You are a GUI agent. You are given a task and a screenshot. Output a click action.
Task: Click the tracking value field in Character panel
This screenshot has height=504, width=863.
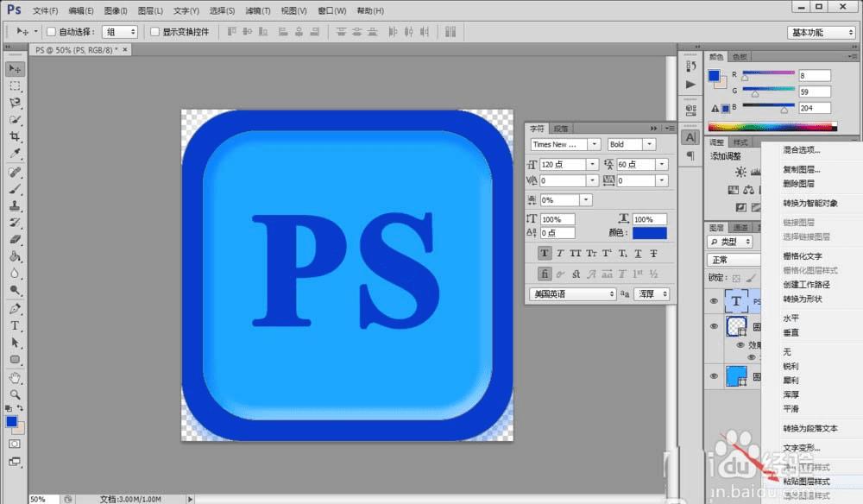[636, 180]
